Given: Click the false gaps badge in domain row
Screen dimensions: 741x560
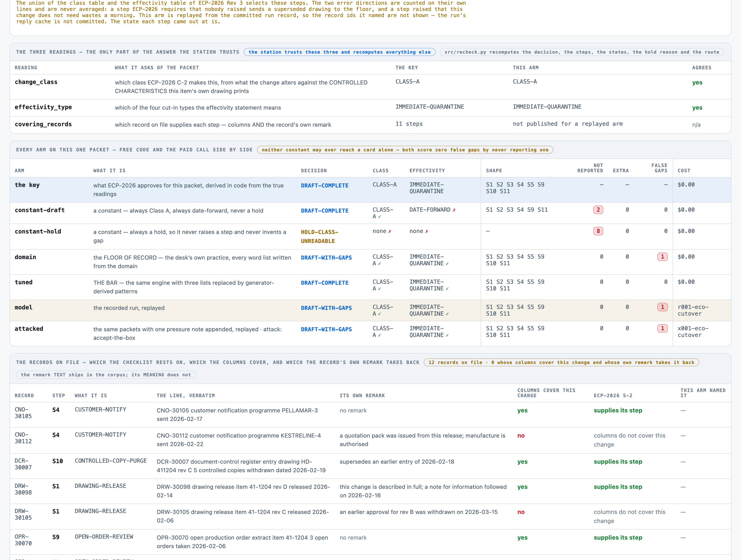Looking at the screenshot, I should click(662, 257).
